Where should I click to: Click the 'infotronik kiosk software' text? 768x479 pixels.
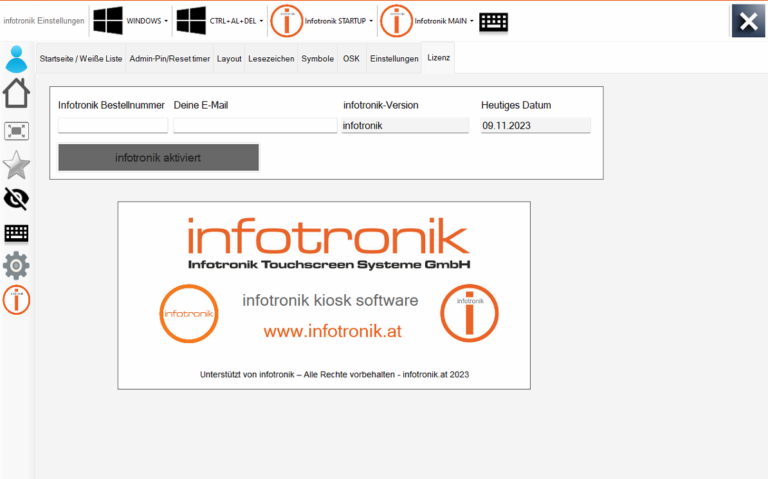(330, 300)
